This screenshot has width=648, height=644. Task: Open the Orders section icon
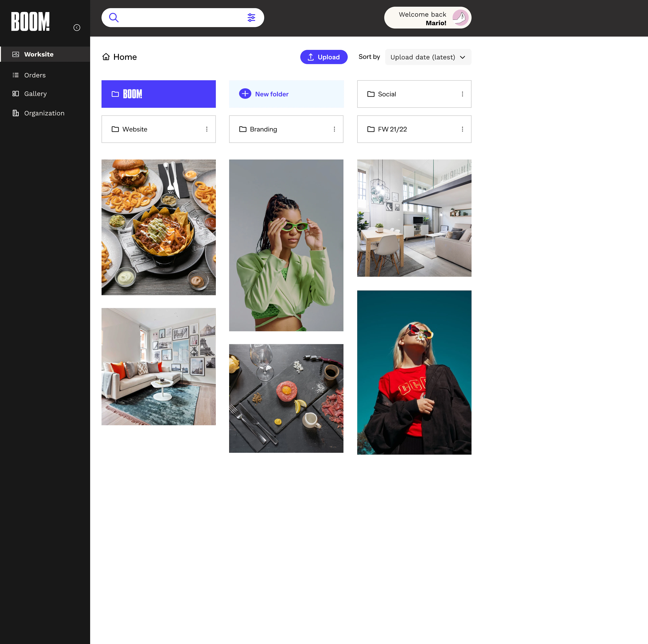tap(16, 75)
